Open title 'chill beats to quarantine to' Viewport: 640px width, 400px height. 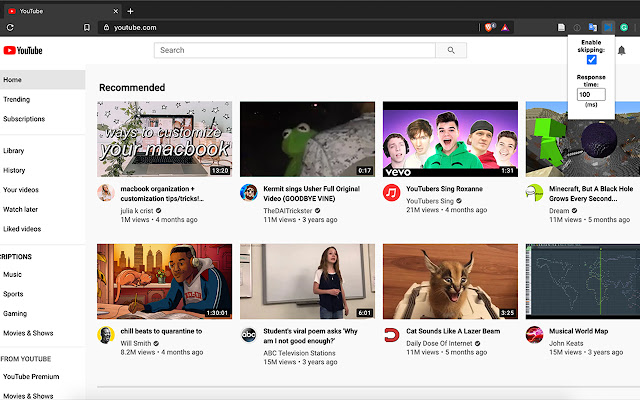[161, 331]
